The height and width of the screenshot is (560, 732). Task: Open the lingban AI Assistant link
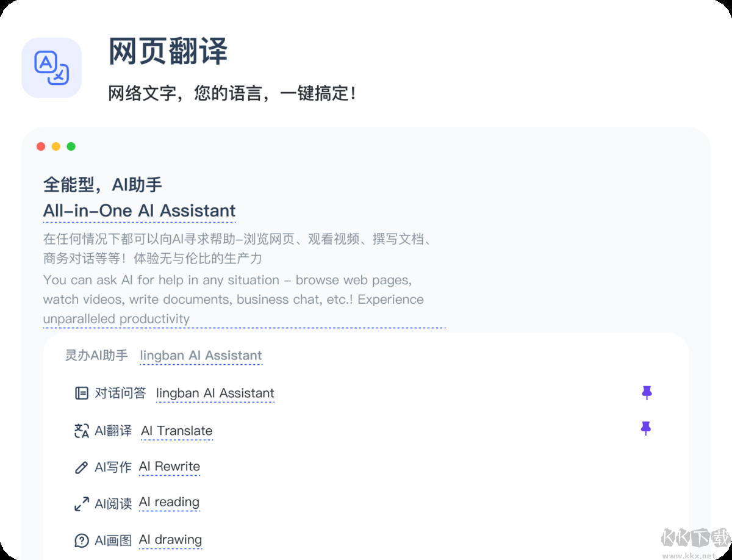[x=201, y=356]
